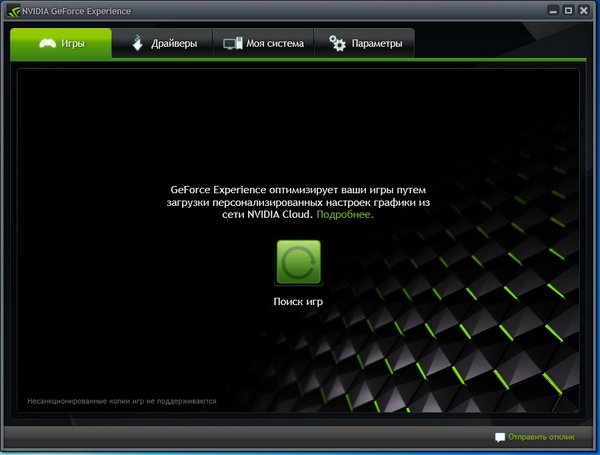
Task: Open the Драйверы tab label
Action: coord(173,44)
